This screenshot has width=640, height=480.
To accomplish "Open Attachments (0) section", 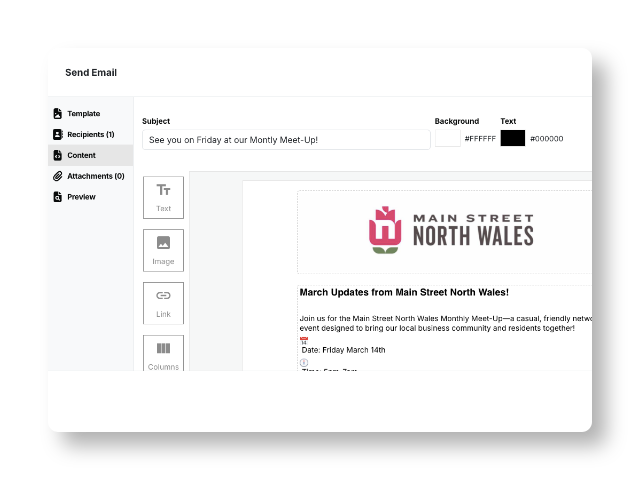I will tap(90, 176).
